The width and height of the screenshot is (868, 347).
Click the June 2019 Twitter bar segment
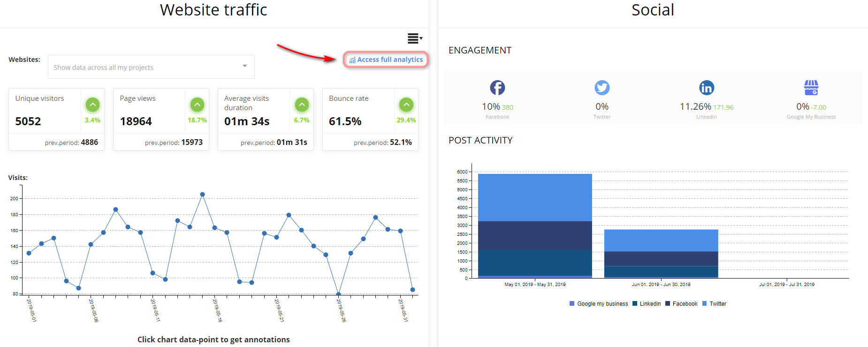click(661, 241)
